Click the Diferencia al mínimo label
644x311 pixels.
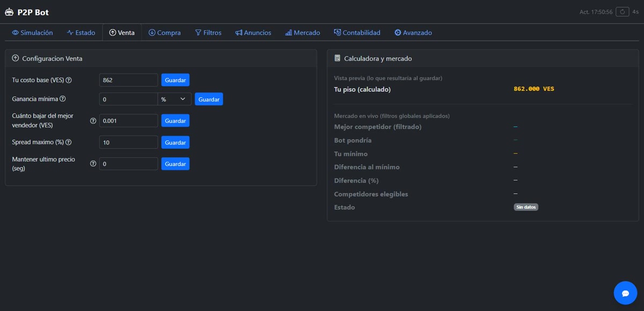[367, 167]
